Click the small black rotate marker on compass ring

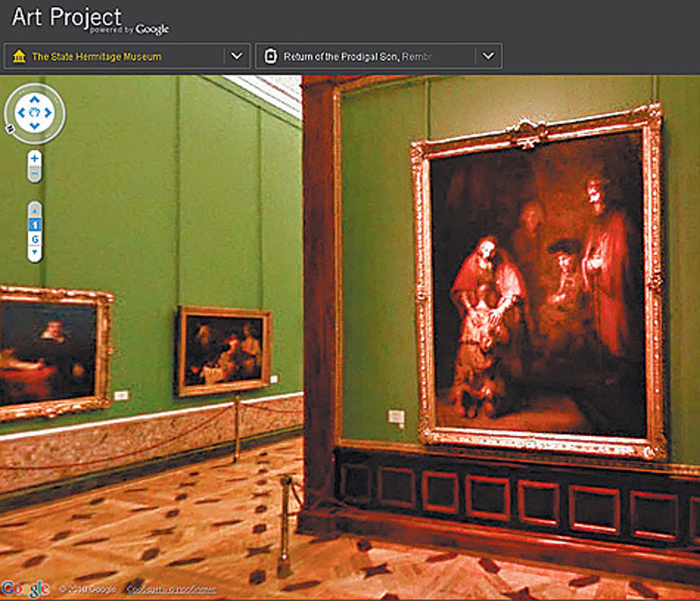pos(10,130)
